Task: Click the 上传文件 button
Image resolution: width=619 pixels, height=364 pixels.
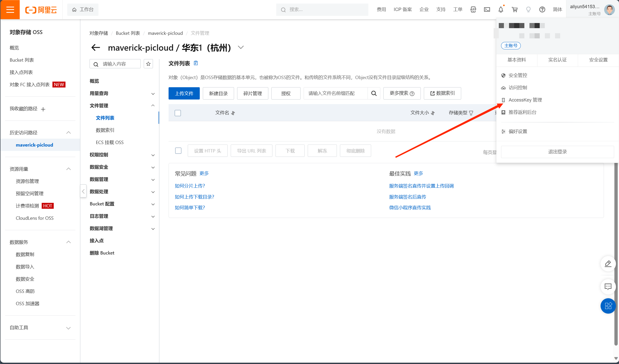Action: (184, 93)
